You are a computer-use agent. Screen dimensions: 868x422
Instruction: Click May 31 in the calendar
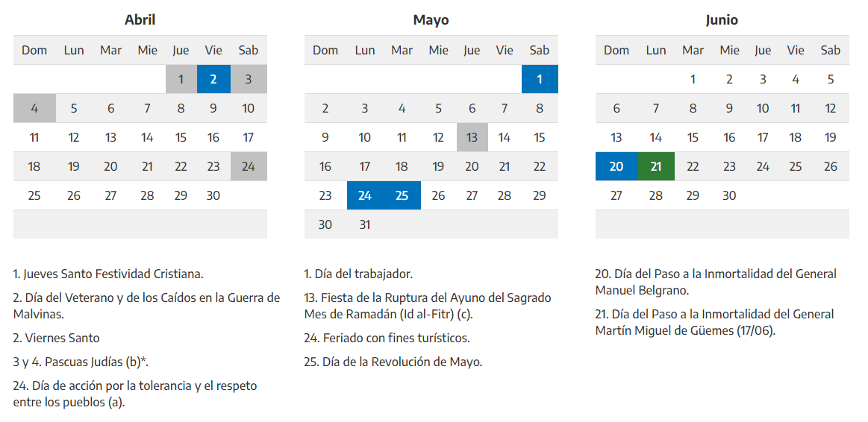365,224
